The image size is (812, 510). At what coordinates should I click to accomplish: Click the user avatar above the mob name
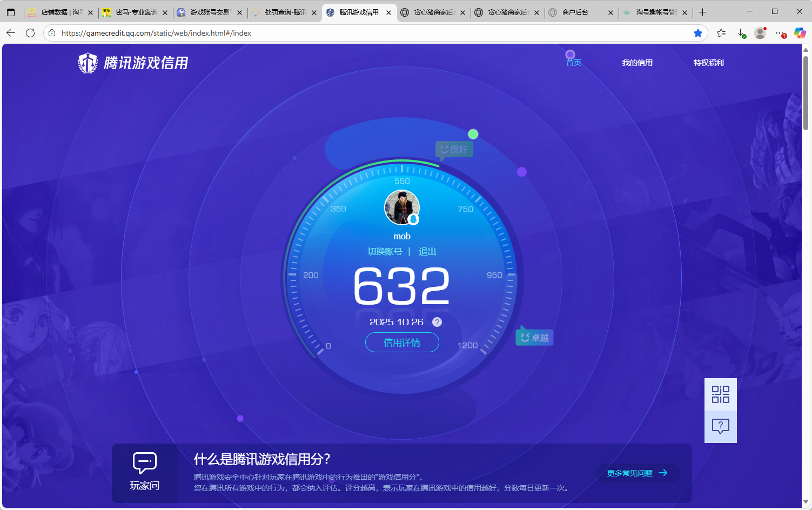pyautogui.click(x=402, y=207)
